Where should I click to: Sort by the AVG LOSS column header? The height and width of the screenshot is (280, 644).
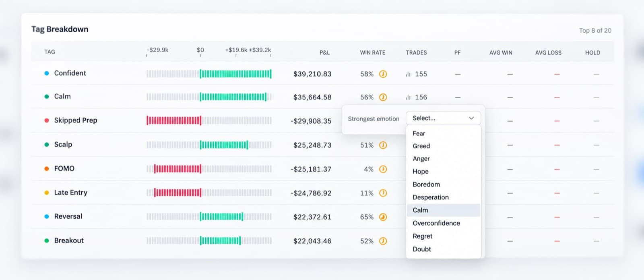tap(548, 52)
